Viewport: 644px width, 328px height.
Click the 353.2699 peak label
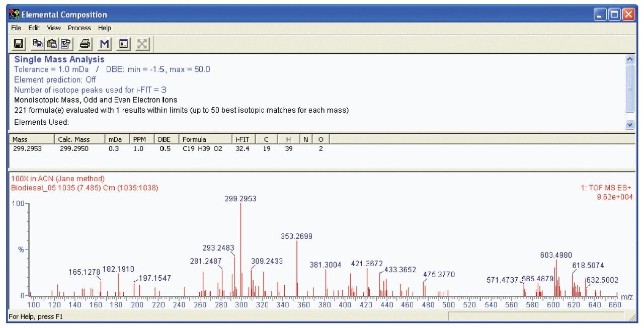[297, 236]
